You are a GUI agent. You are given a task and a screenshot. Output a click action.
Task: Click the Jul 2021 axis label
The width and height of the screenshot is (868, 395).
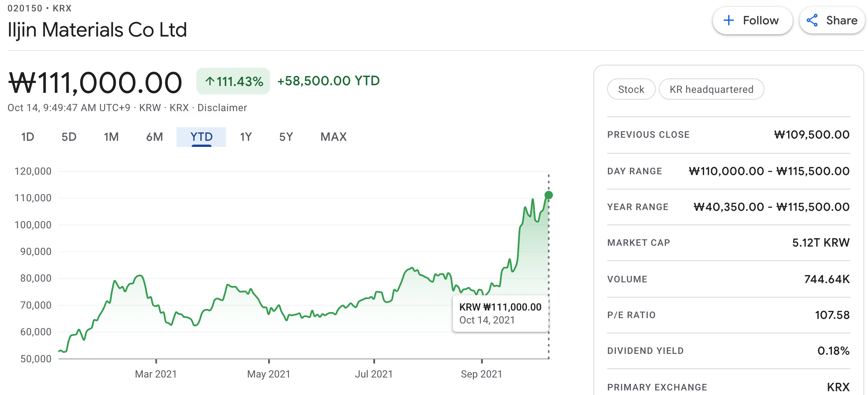374,374
